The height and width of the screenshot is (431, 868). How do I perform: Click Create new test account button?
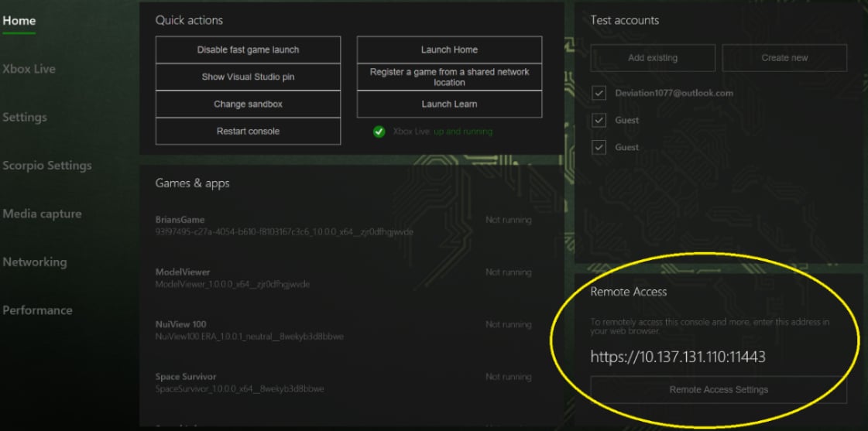784,57
